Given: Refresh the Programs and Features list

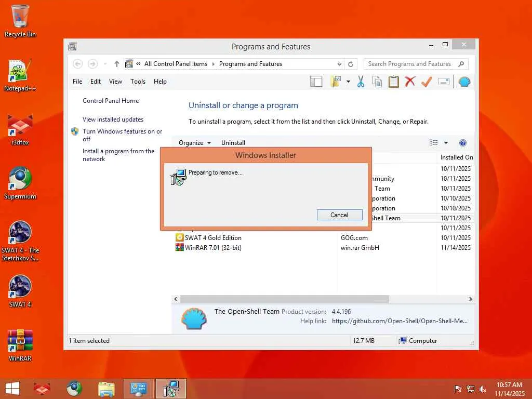Looking at the screenshot, I should click(351, 64).
